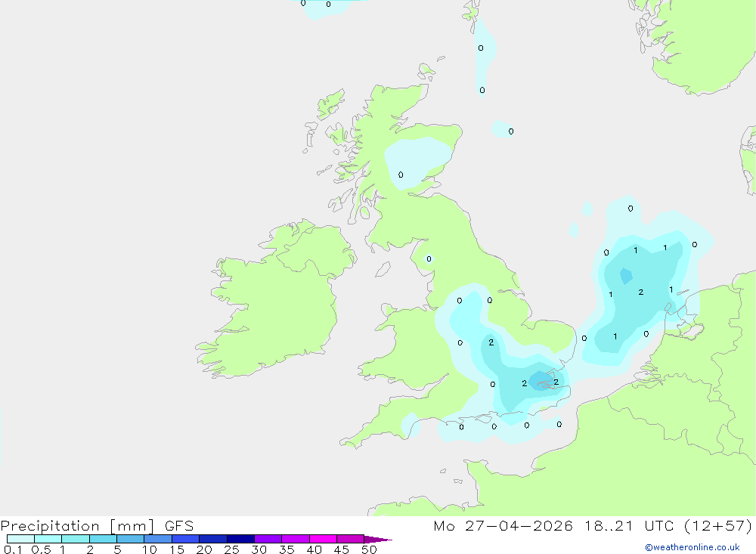The width and height of the screenshot is (756, 554).
Task: Select the 35–40 mm violet legend swatch
Action: point(295,539)
